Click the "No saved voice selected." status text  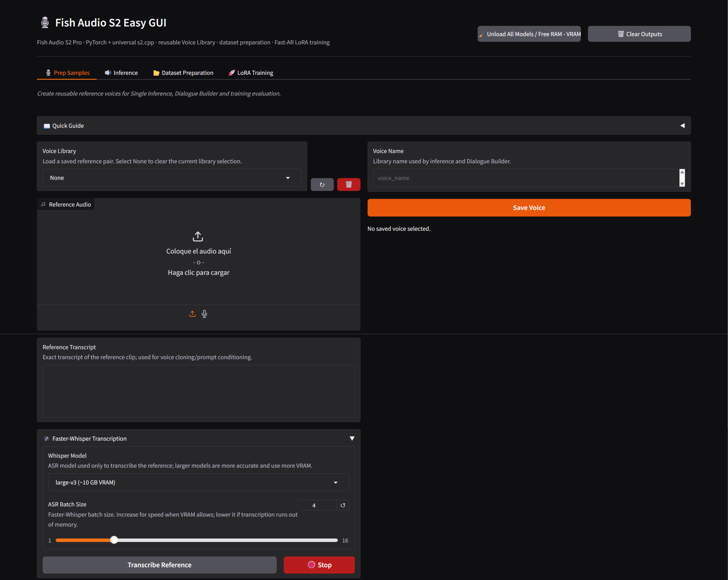399,229
